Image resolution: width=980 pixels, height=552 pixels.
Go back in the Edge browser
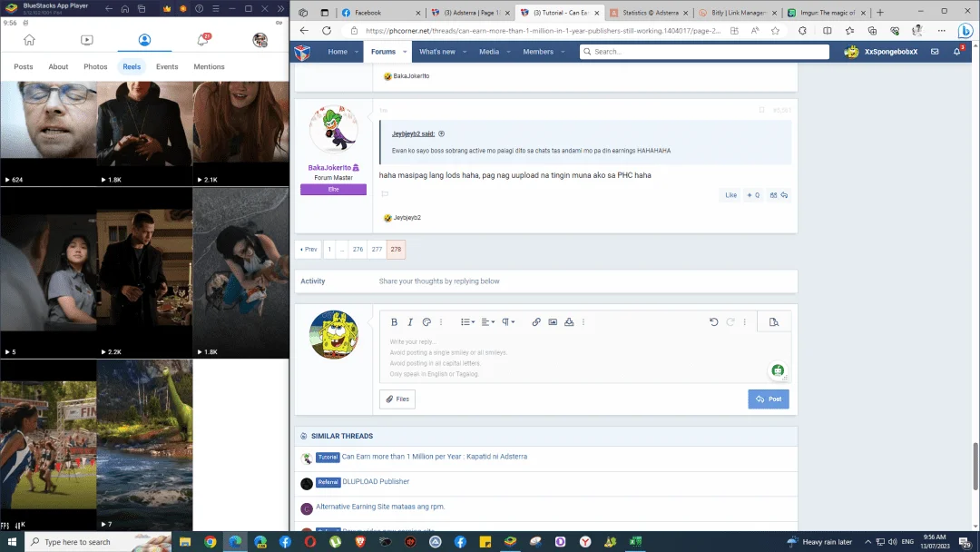coord(304,31)
